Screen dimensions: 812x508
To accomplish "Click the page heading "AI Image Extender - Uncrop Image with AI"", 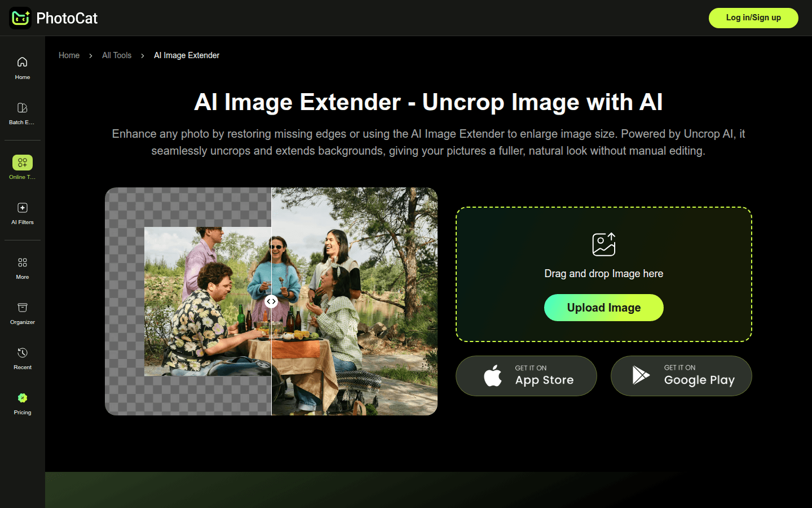I will (x=429, y=102).
